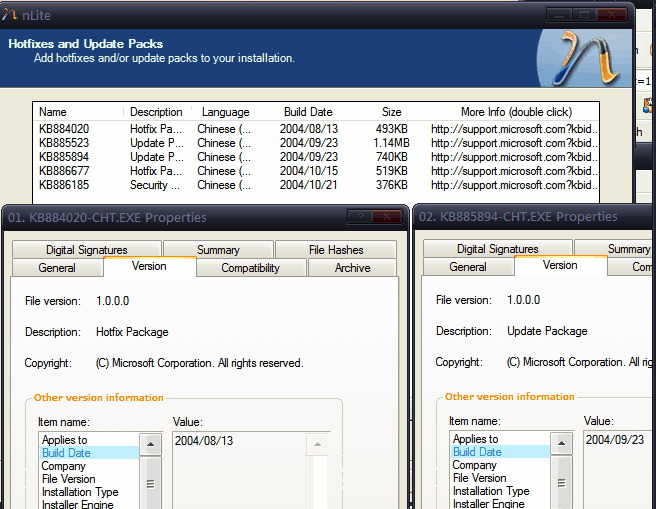
Task: Select the KB884020 row in hotfix list
Action: tap(316, 129)
